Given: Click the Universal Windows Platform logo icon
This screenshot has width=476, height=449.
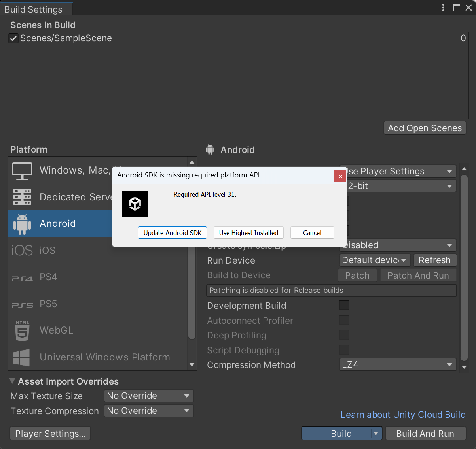Looking at the screenshot, I should click(x=22, y=357).
